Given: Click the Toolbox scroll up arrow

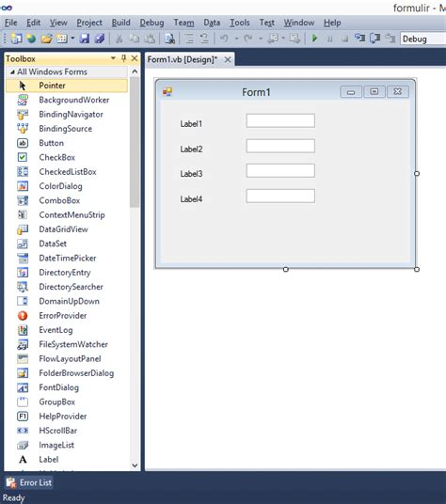Looking at the screenshot, I should click(x=135, y=71).
